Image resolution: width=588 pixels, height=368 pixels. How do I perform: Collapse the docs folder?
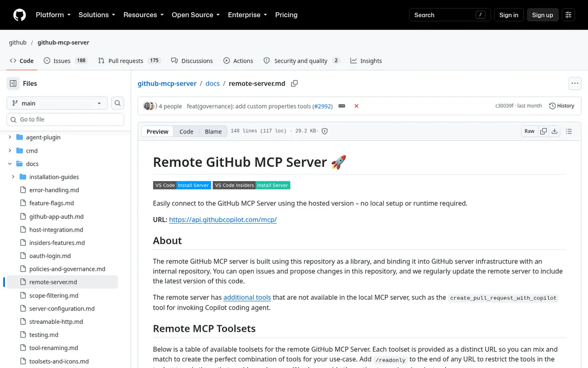pos(10,164)
